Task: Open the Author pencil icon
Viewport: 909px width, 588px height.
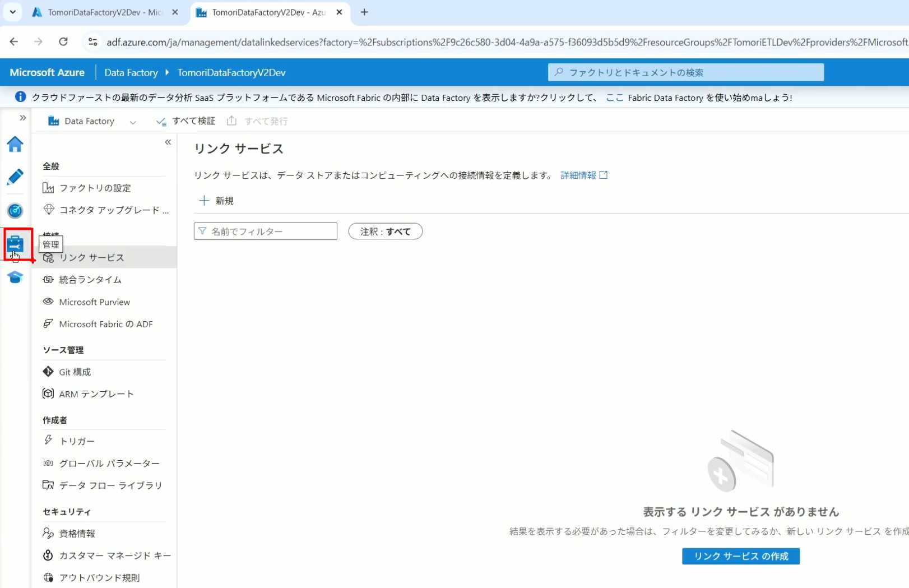Action: (x=15, y=177)
